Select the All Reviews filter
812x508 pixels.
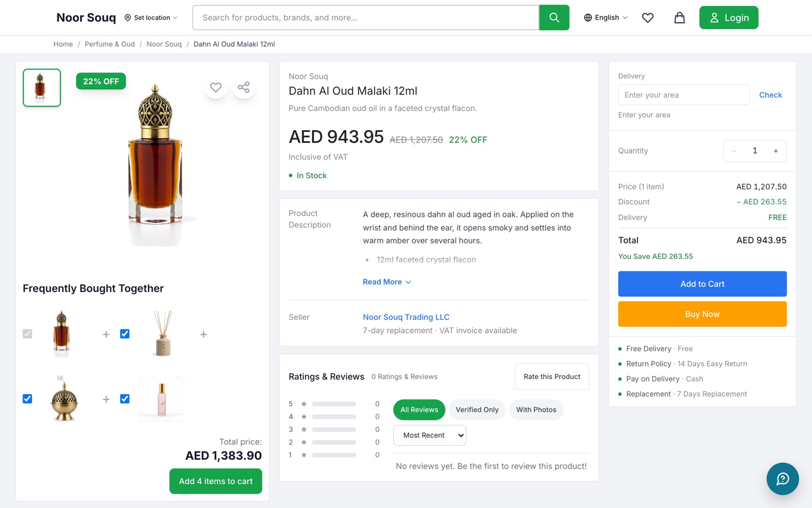tap(419, 410)
